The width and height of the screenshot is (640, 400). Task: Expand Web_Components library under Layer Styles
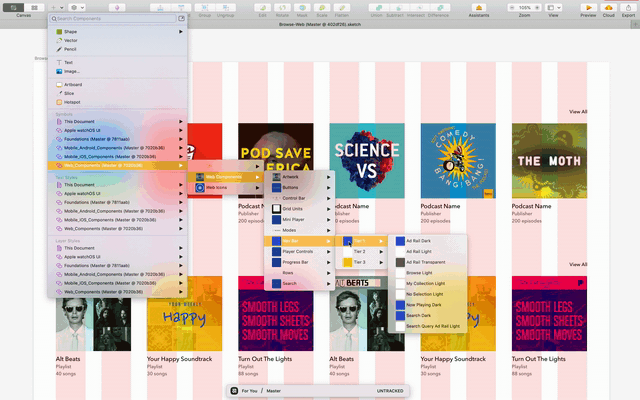point(118,292)
